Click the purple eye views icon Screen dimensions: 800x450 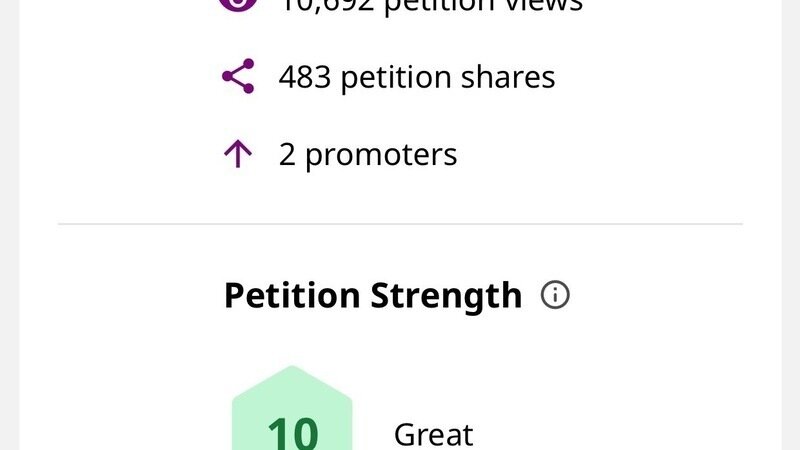click(238, 5)
